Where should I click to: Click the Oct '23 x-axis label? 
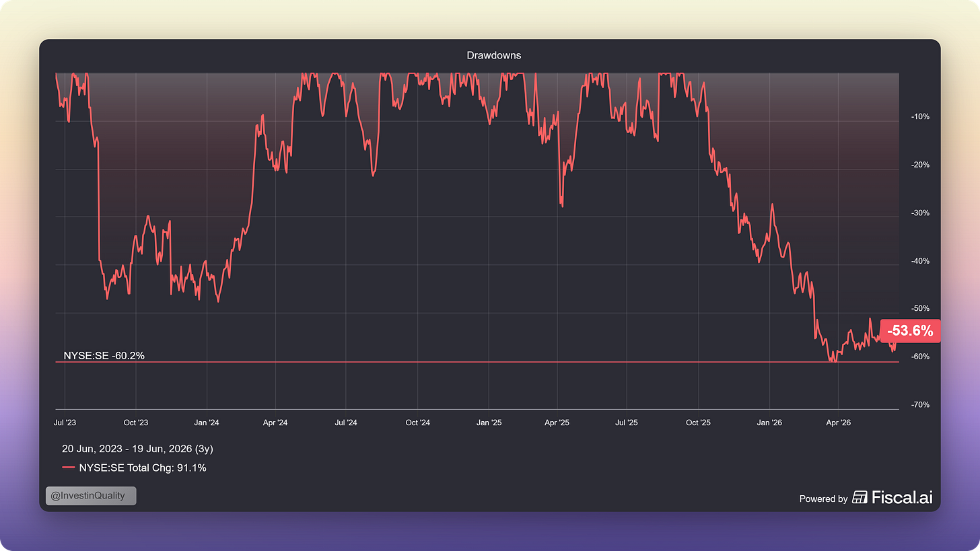click(x=136, y=423)
